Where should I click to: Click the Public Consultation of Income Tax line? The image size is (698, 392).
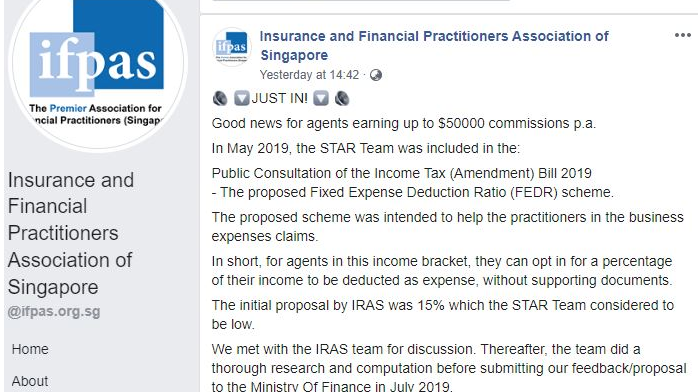tap(402, 173)
